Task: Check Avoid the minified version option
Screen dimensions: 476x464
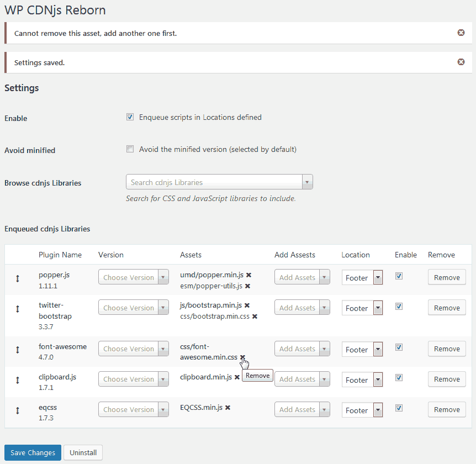Action: [130, 149]
